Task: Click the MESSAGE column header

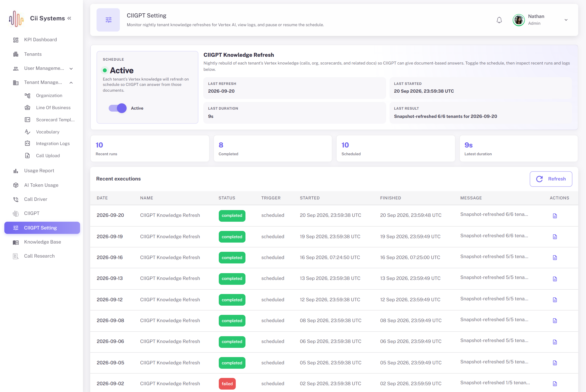Action: tap(471, 198)
